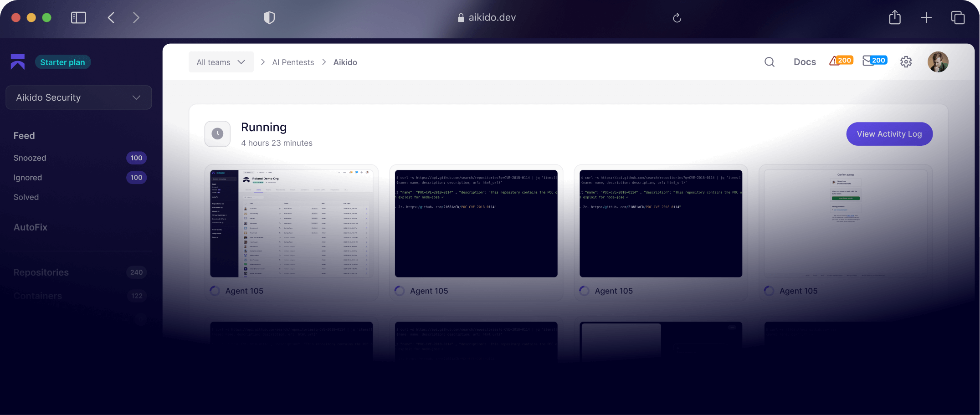The image size is (980, 415).
Task: Select the Starter plan badge
Action: click(63, 62)
